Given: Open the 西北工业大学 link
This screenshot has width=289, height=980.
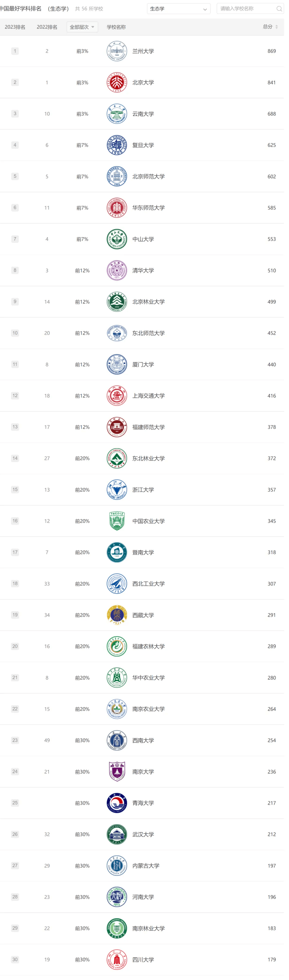Looking at the screenshot, I should pos(148,584).
